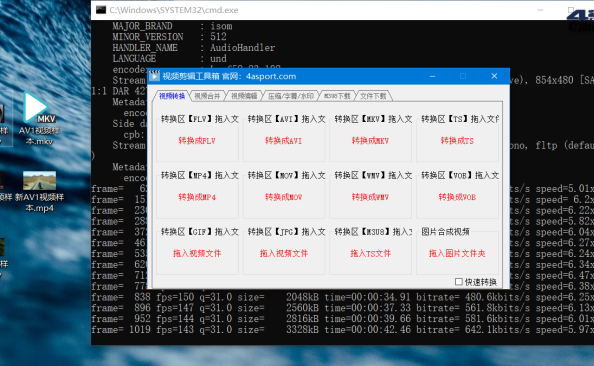Click the 转换成MOV drop area
Image resolution: width=594 pixels, height=366 pixels.
coord(284,197)
